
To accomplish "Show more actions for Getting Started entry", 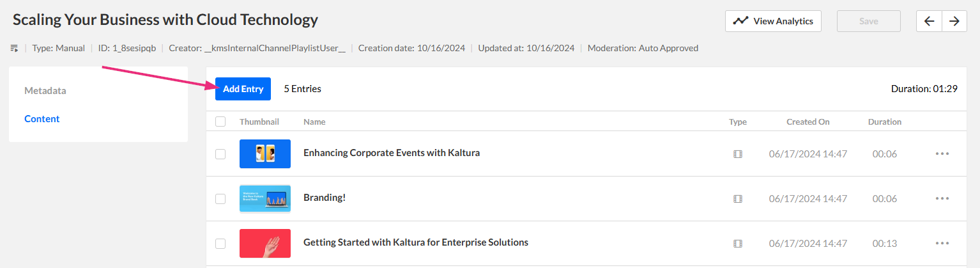I will coord(942,243).
